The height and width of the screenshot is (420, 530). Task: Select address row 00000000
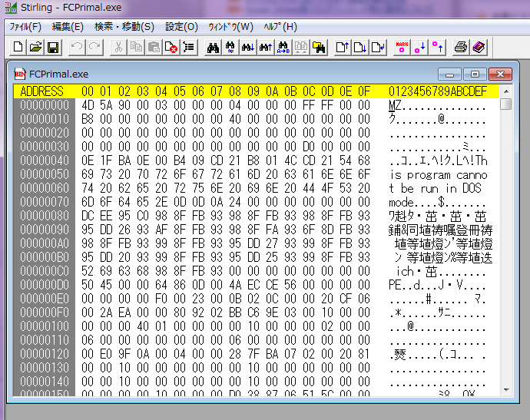point(45,105)
